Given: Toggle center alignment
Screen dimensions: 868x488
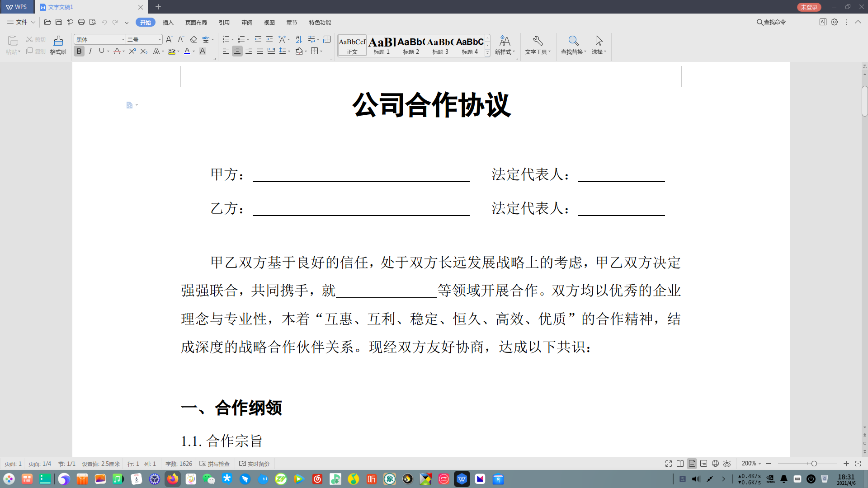Looking at the screenshot, I should click(x=237, y=52).
